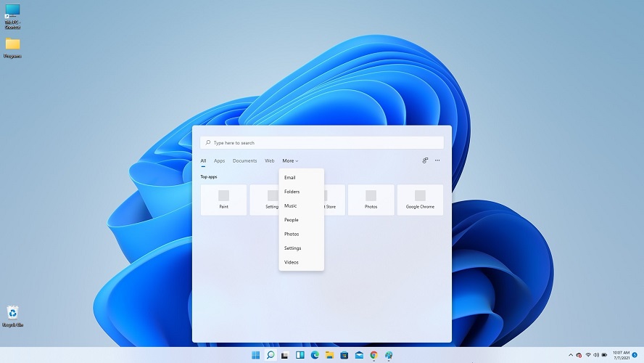Click the Windows Start button
Viewport: 644px width, 363px height.
pos(255,355)
